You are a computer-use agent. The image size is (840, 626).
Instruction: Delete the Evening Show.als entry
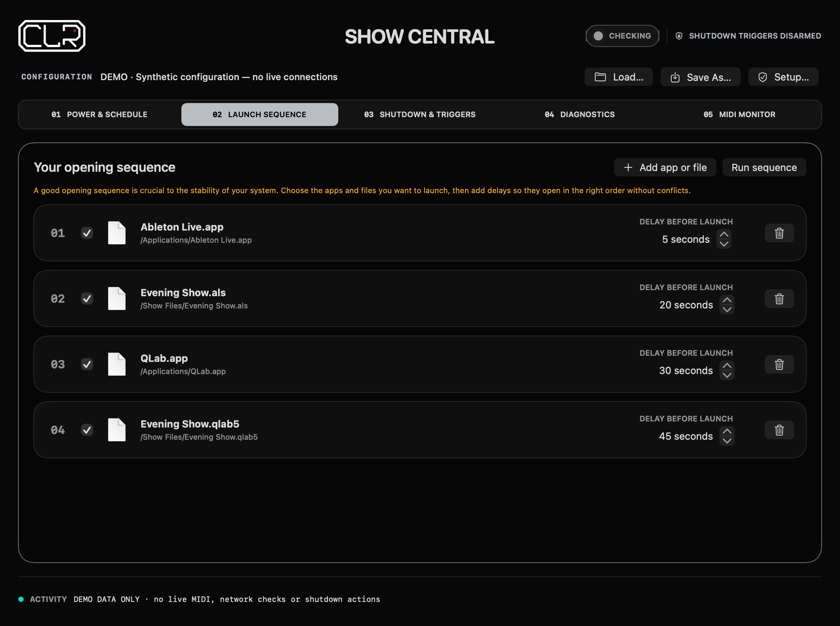tap(779, 298)
